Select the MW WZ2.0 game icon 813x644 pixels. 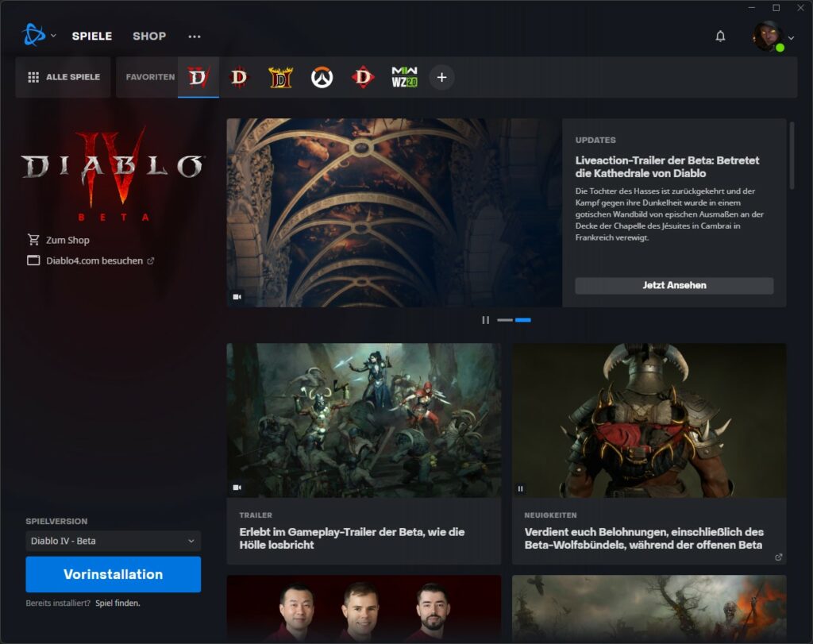click(404, 77)
